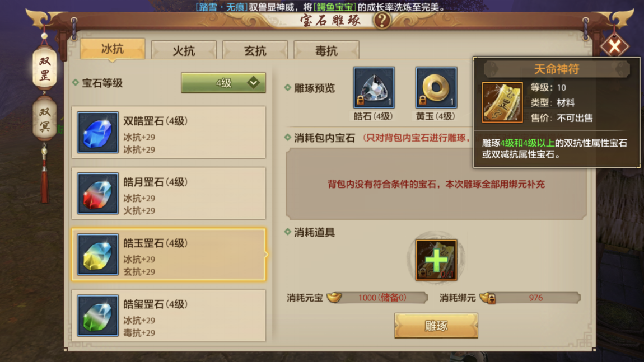Switch to the 火抗 tab
The image size is (644, 362).
pos(184,50)
